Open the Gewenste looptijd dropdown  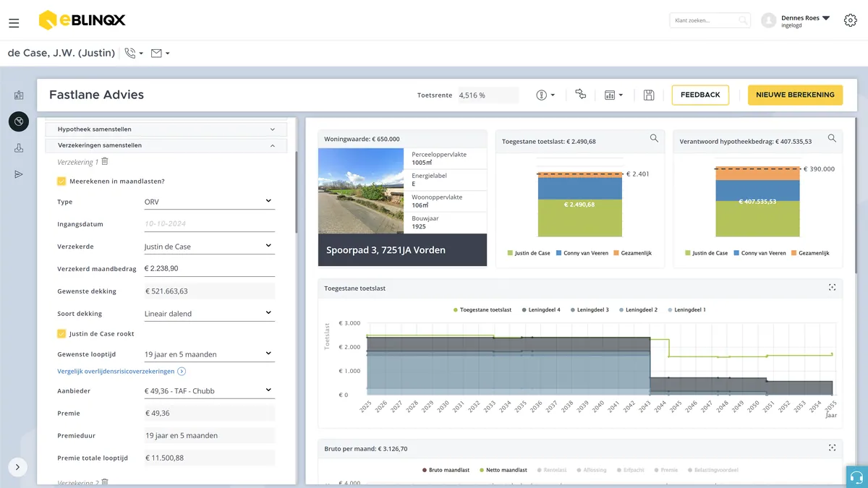click(x=208, y=354)
